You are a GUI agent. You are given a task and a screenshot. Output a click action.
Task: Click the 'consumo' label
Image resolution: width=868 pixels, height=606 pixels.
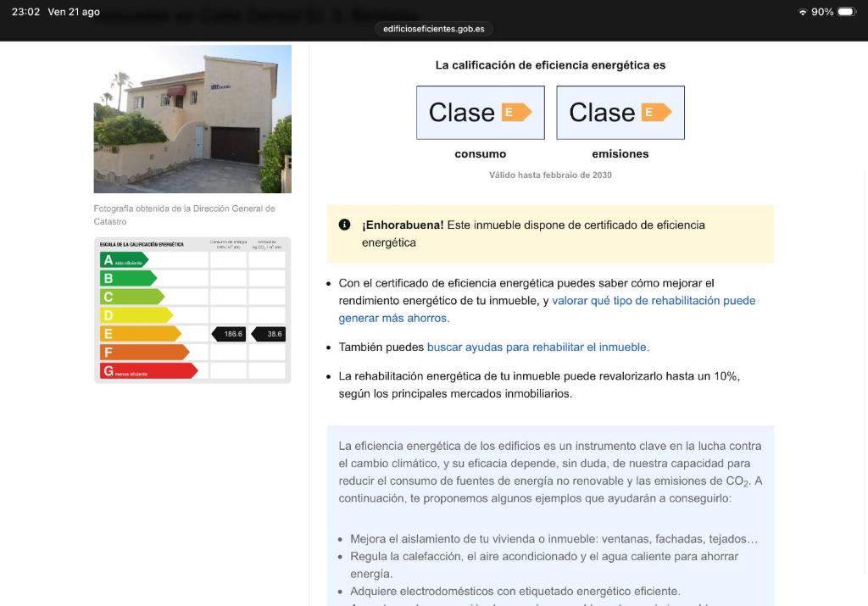(x=481, y=154)
